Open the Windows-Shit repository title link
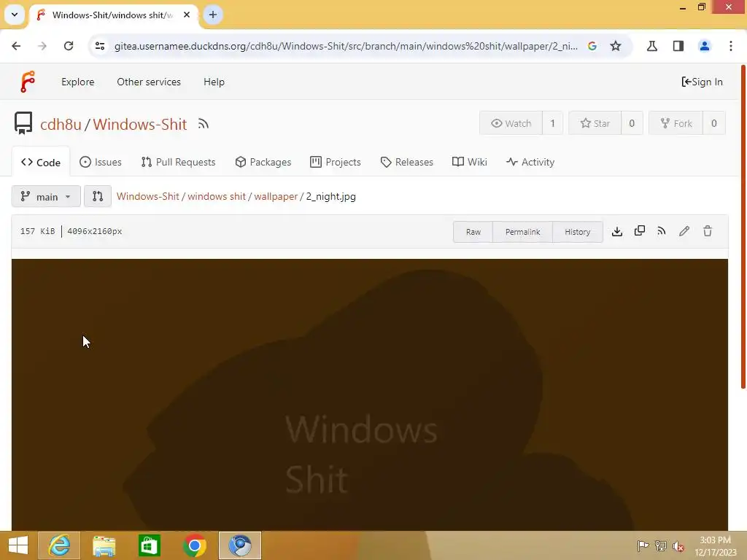Screen dimensions: 747x560 pyautogui.click(x=139, y=124)
